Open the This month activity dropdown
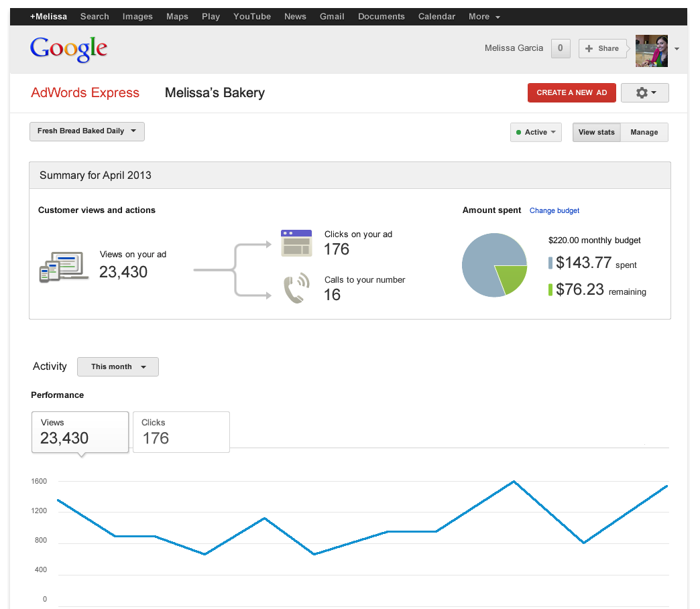Viewport: 700px width, 609px height. [118, 366]
